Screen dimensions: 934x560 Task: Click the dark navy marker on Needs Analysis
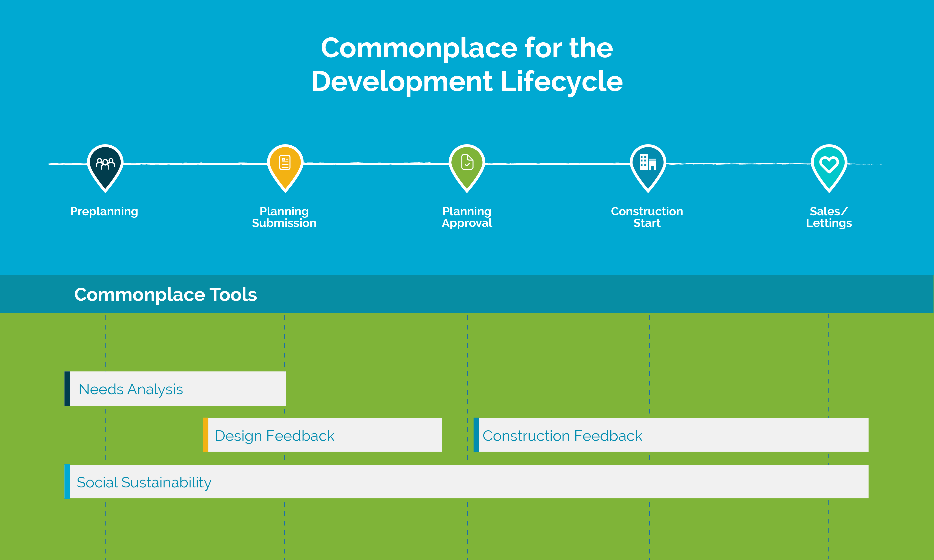point(67,389)
